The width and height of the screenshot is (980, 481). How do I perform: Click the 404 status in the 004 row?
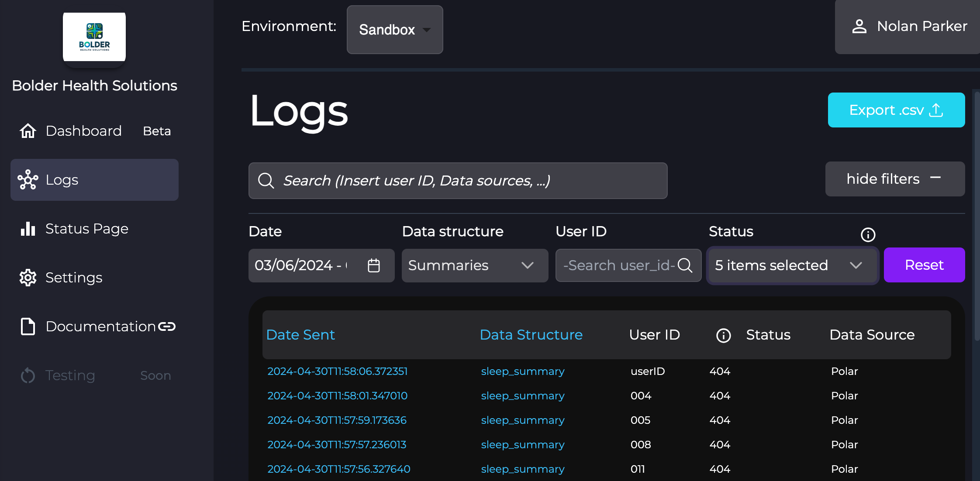(x=720, y=396)
